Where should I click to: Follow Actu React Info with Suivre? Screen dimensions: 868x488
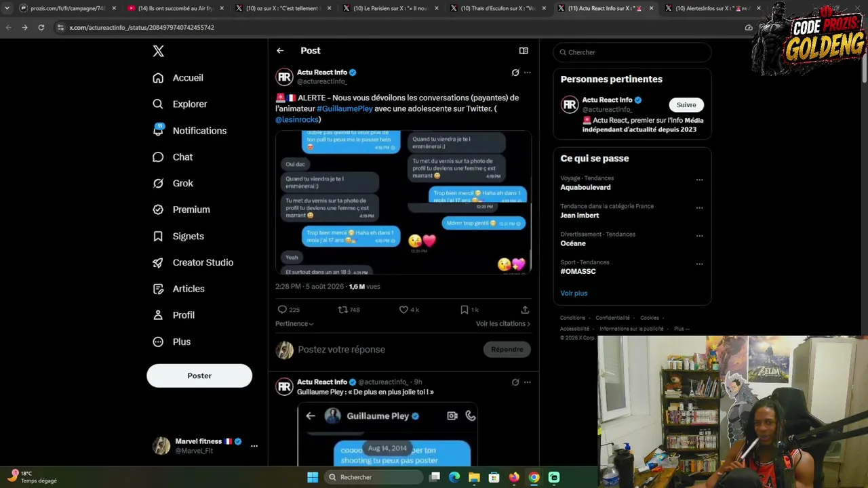pyautogui.click(x=686, y=105)
